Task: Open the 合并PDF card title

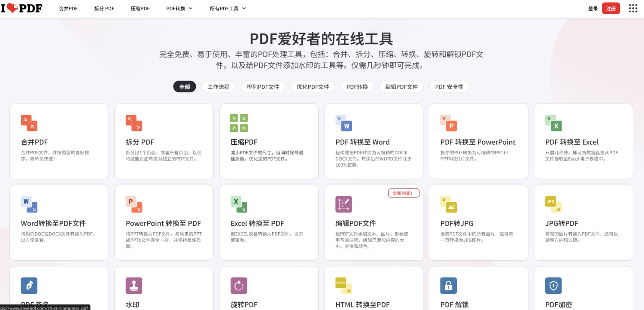Action: point(34,142)
